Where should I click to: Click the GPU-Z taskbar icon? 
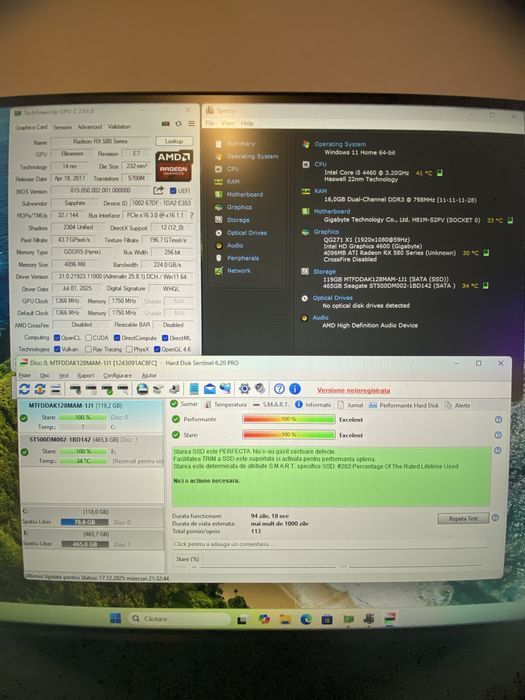(348, 619)
